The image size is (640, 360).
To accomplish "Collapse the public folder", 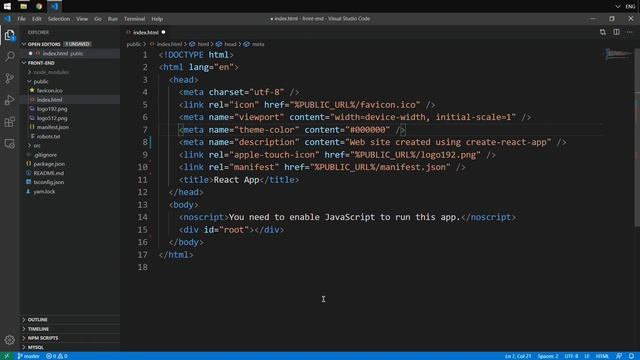I will click(41, 82).
